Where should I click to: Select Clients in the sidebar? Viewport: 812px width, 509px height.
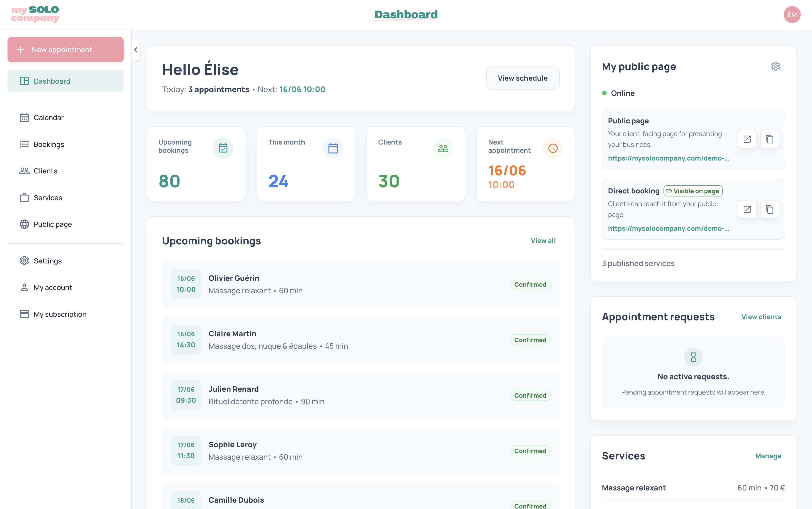pyautogui.click(x=65, y=171)
